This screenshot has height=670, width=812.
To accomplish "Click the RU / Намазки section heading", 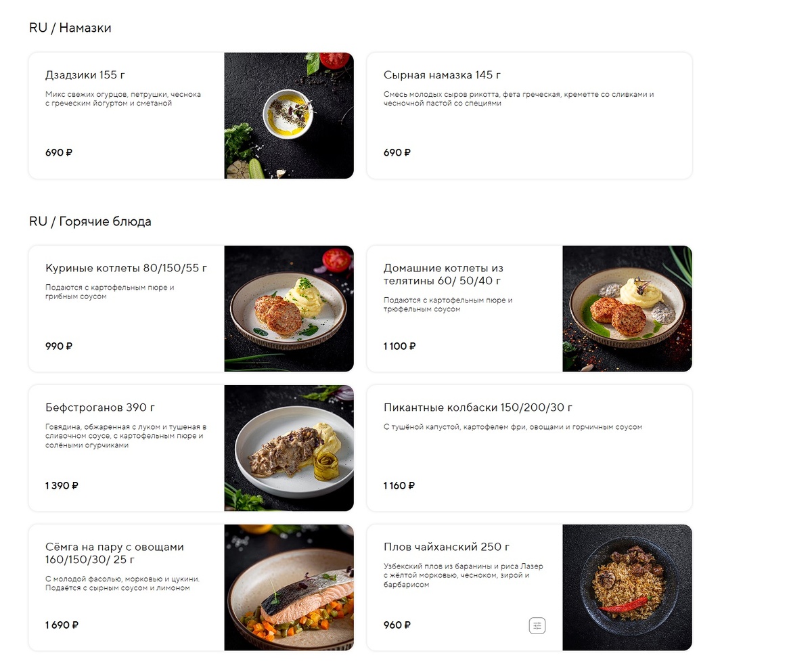I will tap(70, 28).
